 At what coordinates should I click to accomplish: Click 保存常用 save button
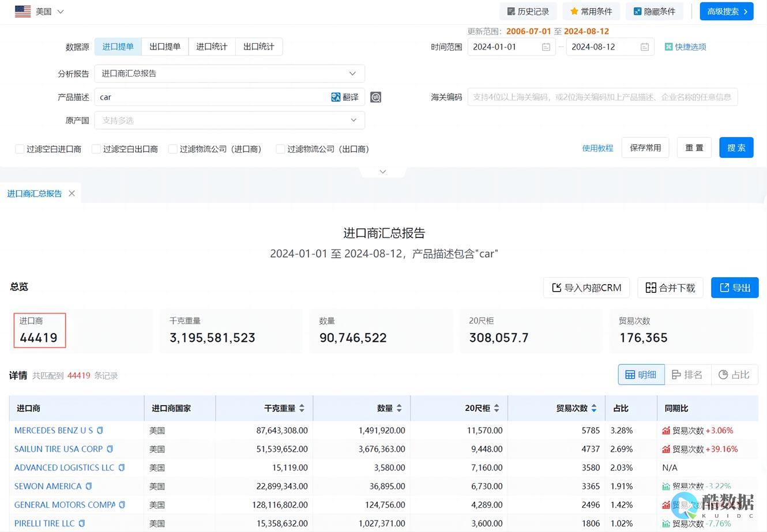[645, 148]
